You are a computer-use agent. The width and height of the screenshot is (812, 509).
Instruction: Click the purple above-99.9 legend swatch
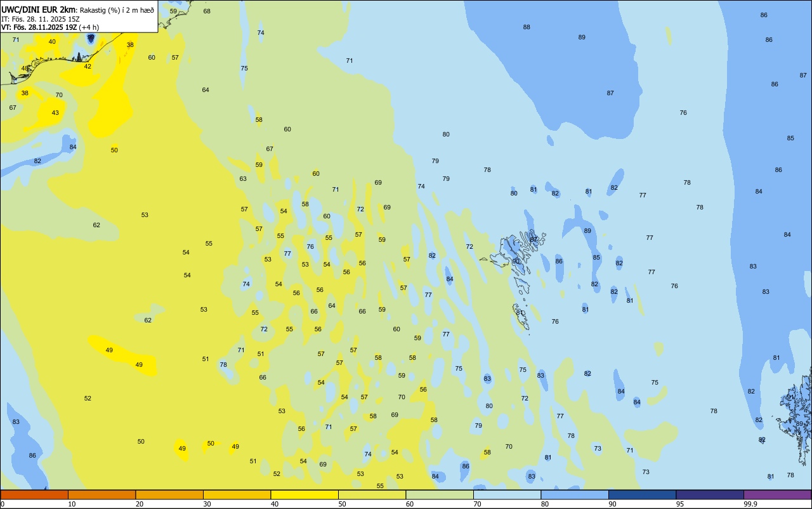777,494
